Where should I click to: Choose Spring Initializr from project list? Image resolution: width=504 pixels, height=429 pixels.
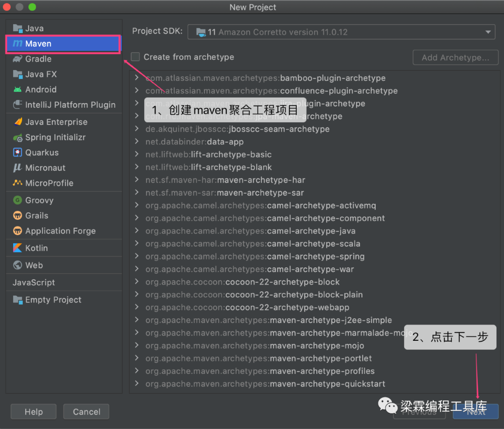tap(64, 137)
